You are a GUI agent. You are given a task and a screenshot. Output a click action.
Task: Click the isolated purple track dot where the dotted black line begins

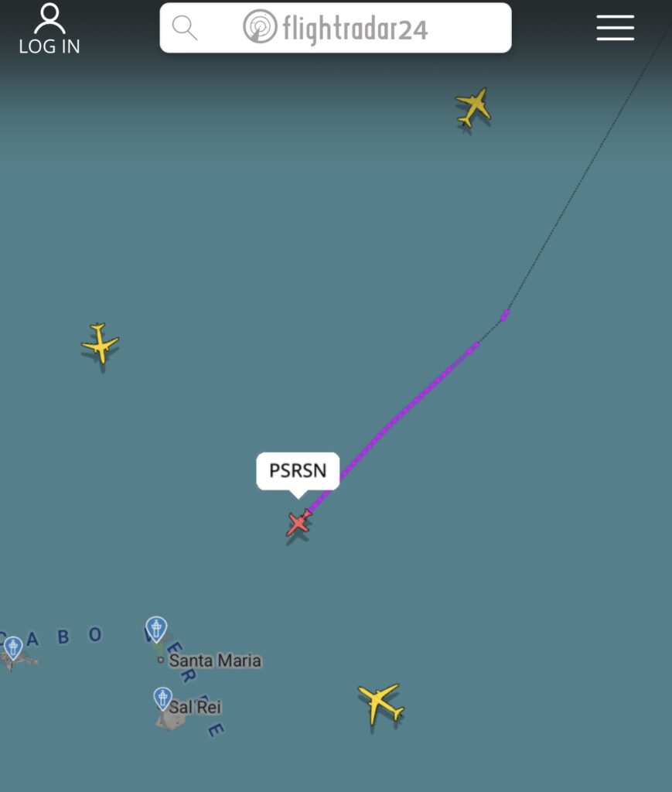[504, 316]
